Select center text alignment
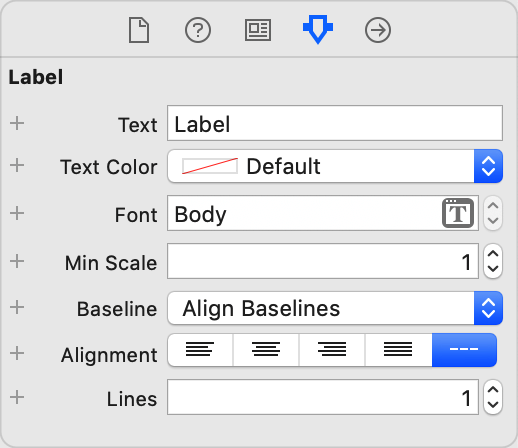The width and height of the screenshot is (518, 448). pos(266,350)
